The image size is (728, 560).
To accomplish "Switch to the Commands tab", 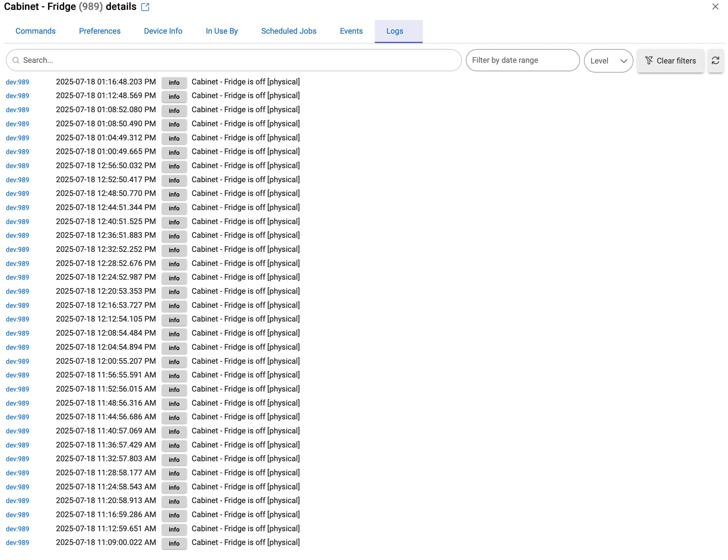I will [x=36, y=31].
